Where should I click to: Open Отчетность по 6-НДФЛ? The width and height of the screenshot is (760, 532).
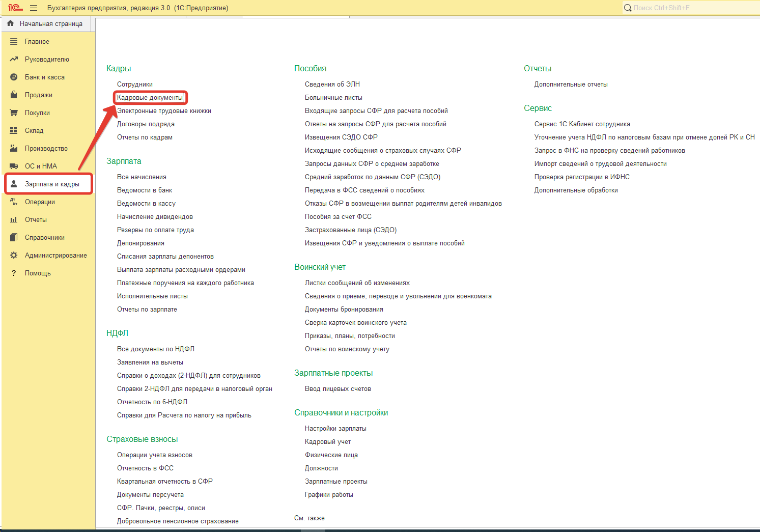152,402
